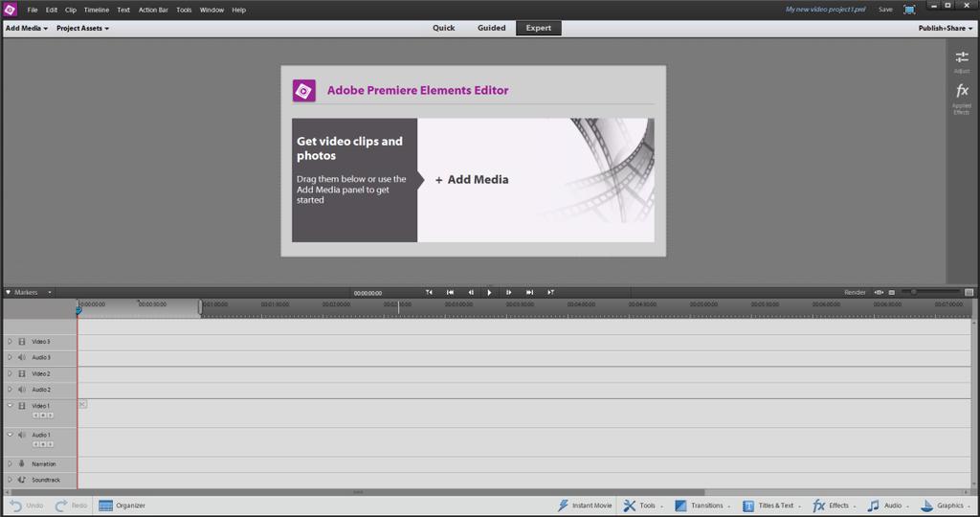Select the Expert view tab
Image resolution: width=980 pixels, height=517 pixels.
click(538, 28)
